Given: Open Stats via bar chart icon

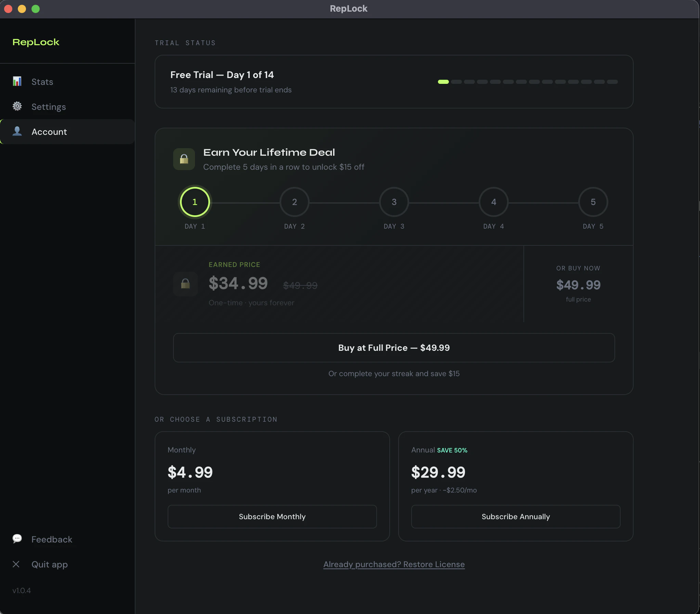Looking at the screenshot, I should 17,81.
